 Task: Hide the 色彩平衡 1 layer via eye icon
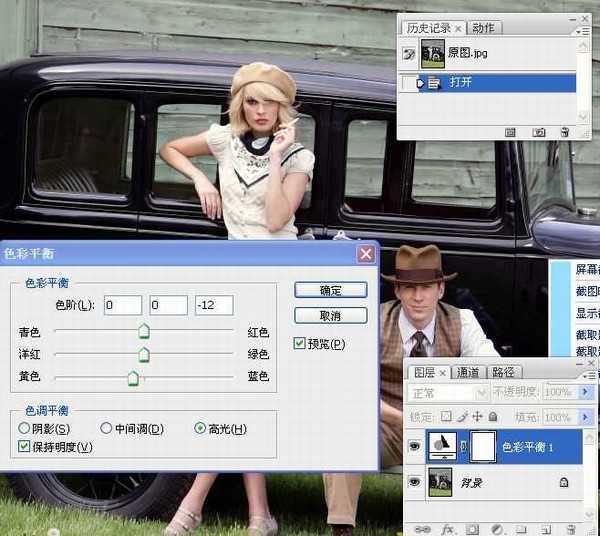415,448
